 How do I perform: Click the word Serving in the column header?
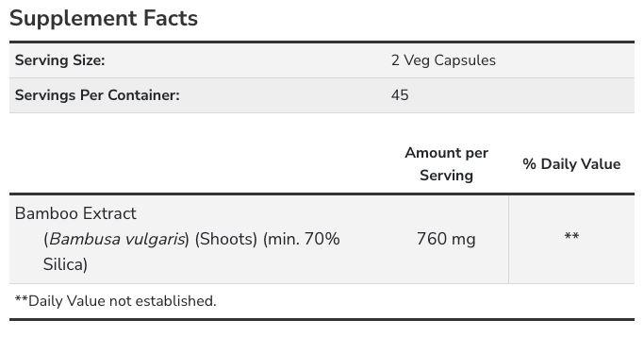[x=446, y=176]
